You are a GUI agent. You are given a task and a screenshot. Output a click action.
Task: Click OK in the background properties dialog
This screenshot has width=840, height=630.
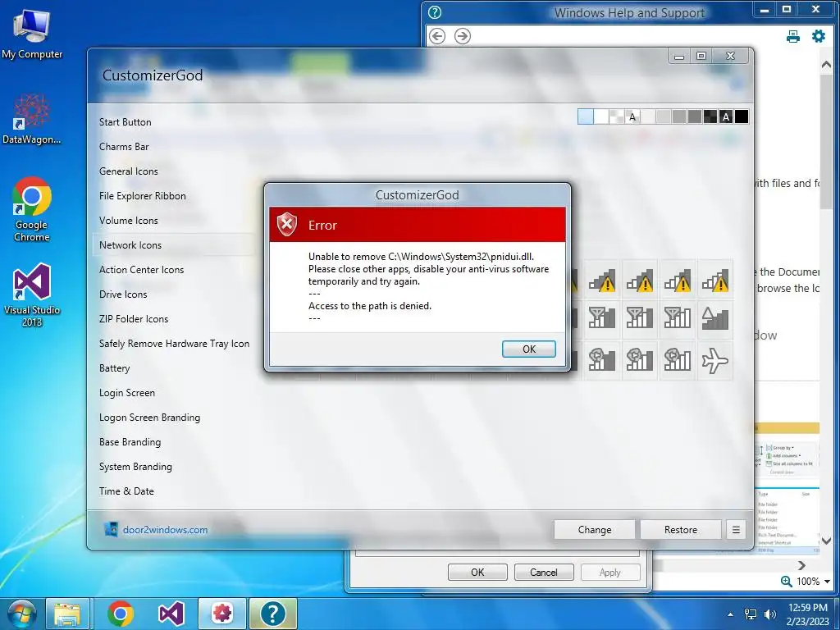coord(477,572)
